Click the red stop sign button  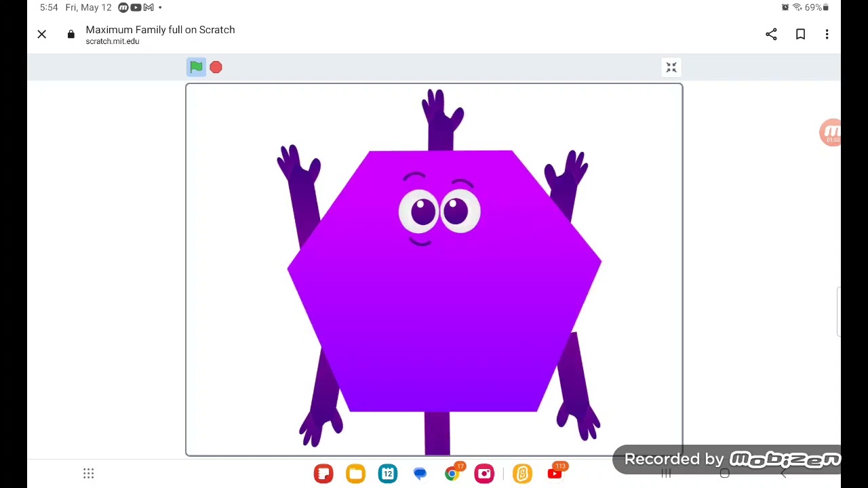pyautogui.click(x=216, y=67)
